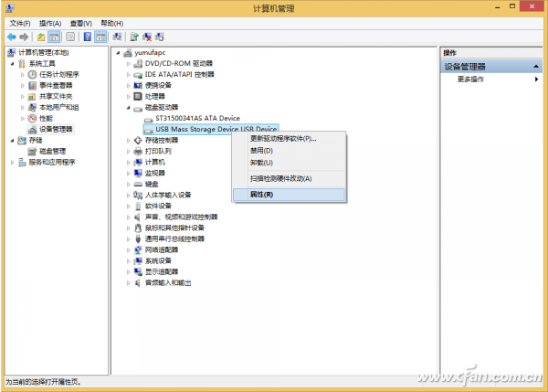This screenshot has height=392, width=548.
Task: Click the processor chip icon
Action: 138,96
